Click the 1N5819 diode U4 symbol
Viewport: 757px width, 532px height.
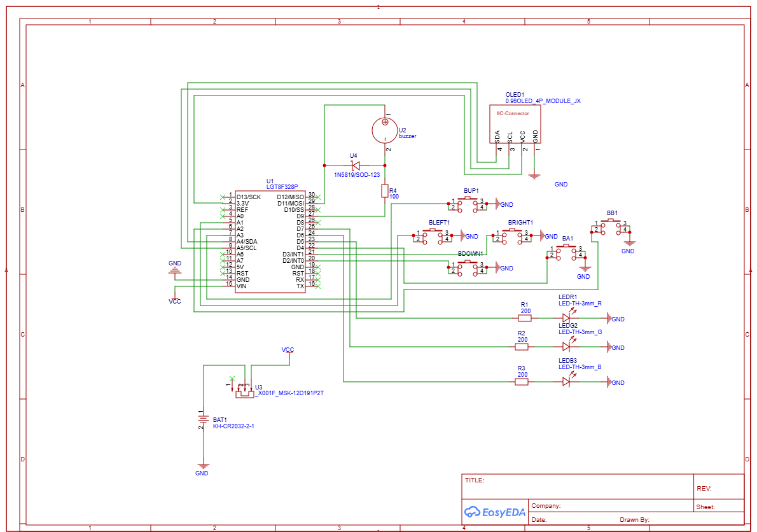coord(356,165)
